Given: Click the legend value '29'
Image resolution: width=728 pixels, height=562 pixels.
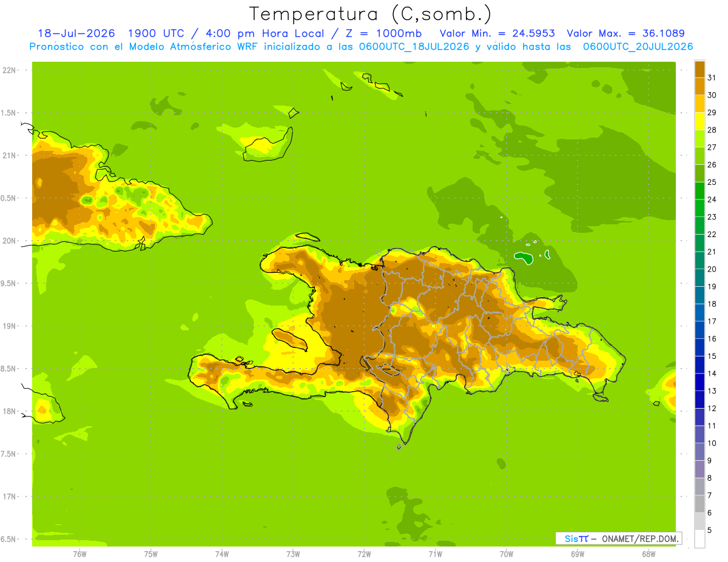Looking at the screenshot, I should (x=712, y=112).
